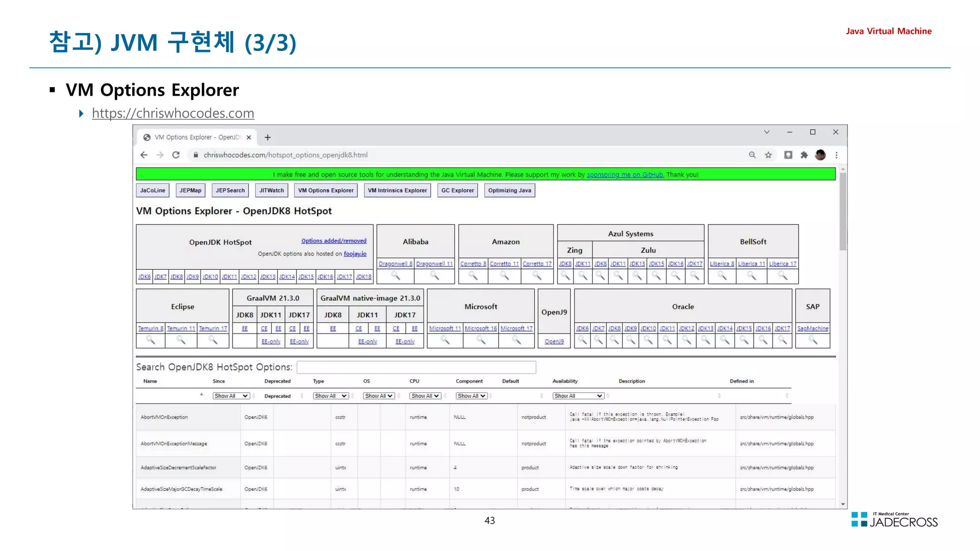Select the AdaptiveSizeMajorGCDecayTimeScale row name
The width and height of the screenshot is (980, 551).
point(181,489)
